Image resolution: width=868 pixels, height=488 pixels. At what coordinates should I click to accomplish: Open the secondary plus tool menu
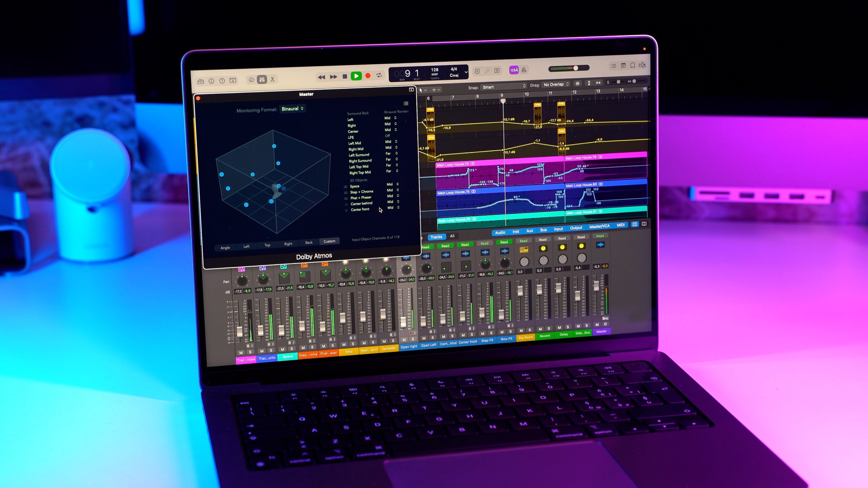pyautogui.click(x=436, y=90)
